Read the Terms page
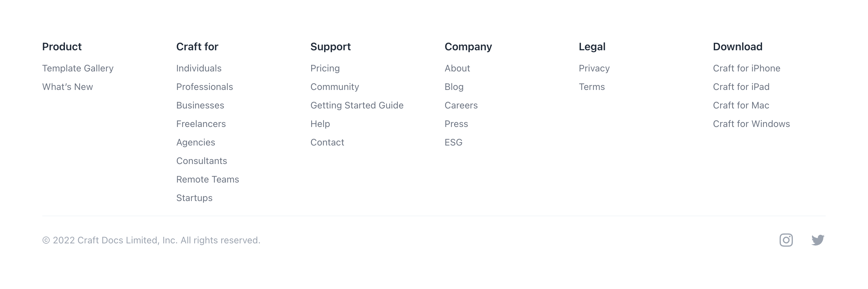The height and width of the screenshot is (289, 868). tap(591, 86)
